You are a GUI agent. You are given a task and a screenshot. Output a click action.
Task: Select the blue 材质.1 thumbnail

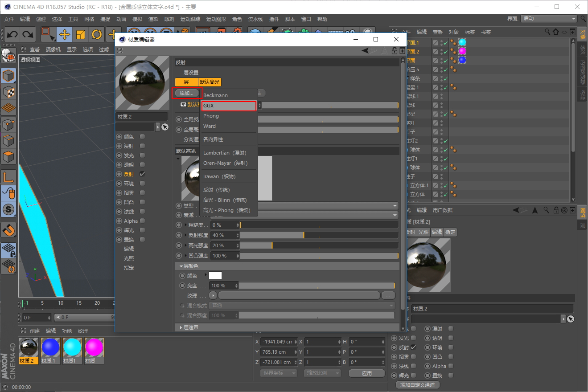coord(50,347)
